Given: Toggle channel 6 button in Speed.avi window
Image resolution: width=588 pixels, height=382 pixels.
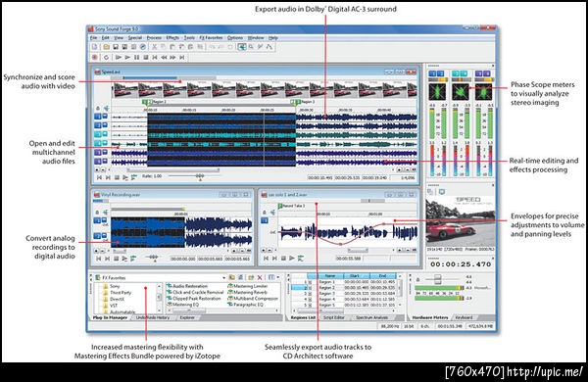Looking at the screenshot, I should tap(97, 162).
